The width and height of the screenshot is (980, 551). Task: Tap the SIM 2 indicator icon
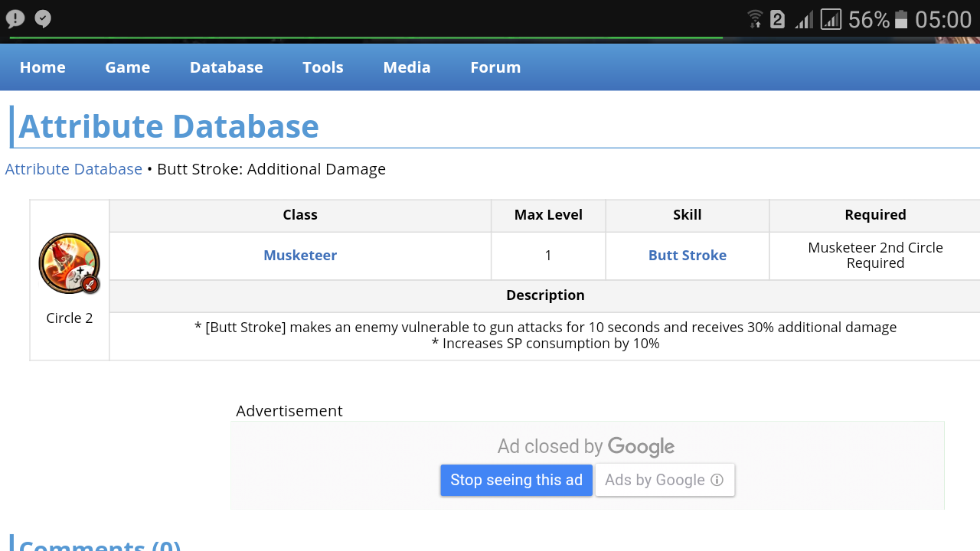[x=778, y=19]
